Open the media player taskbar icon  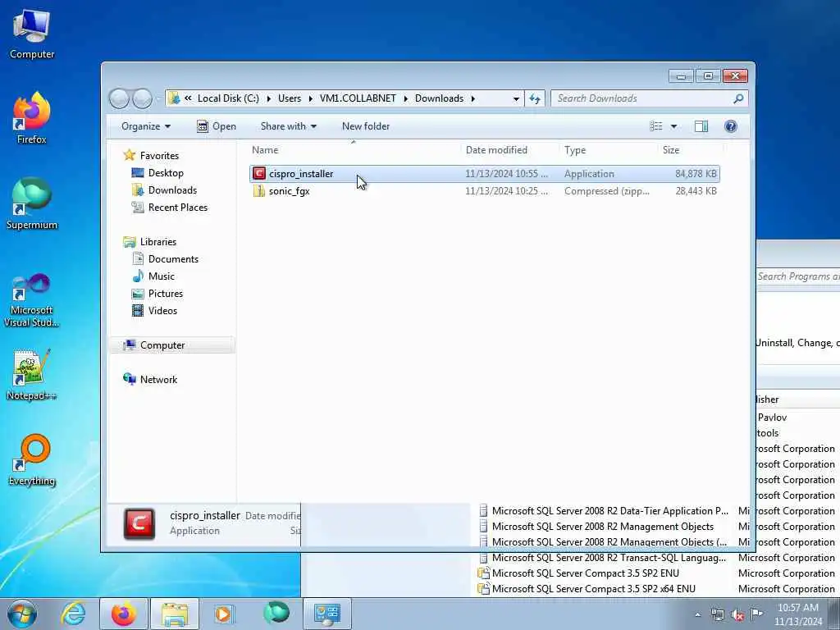pyautogui.click(x=224, y=614)
